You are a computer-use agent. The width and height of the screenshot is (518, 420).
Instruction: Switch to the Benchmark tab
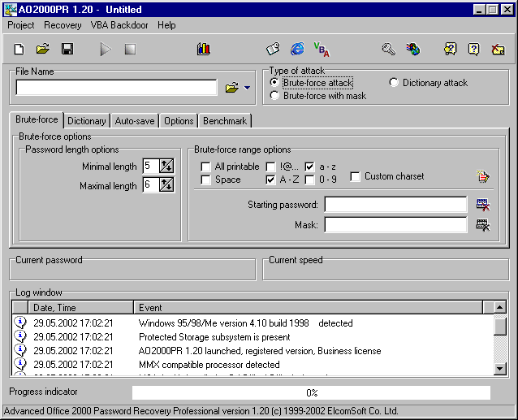coord(225,121)
